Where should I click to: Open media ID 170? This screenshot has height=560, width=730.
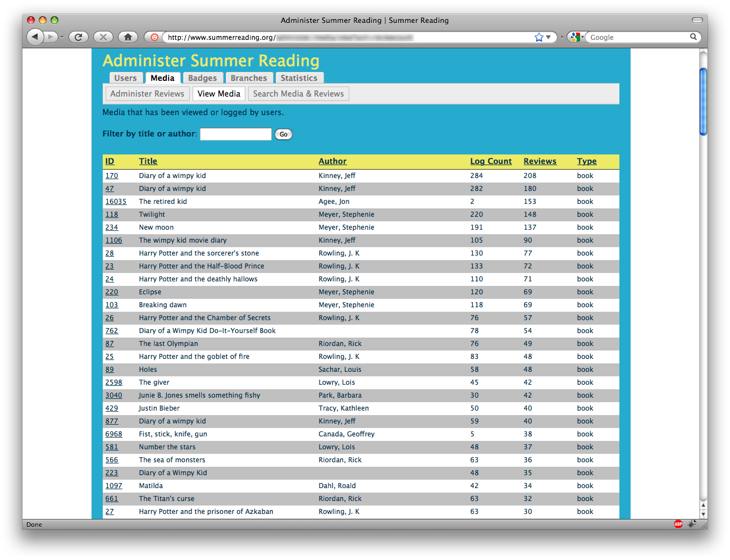pos(112,176)
